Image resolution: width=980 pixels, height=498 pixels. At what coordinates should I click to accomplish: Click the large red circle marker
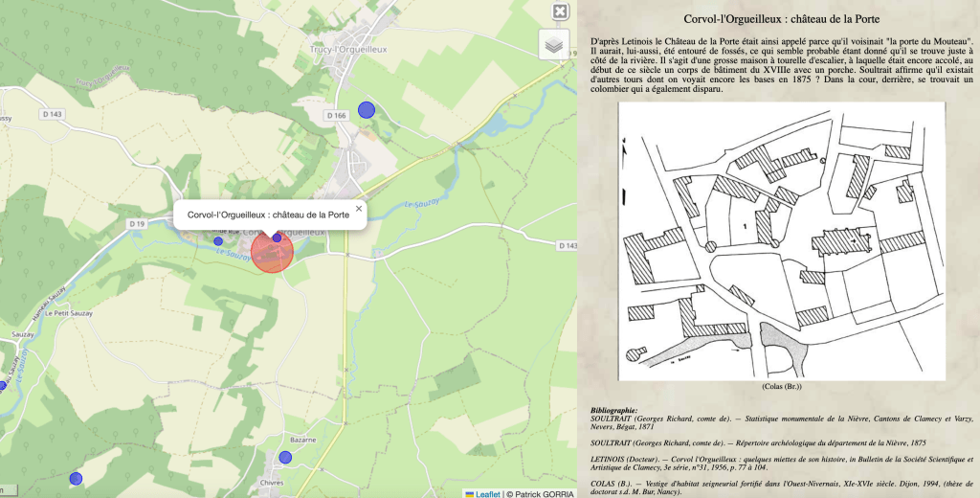(x=271, y=252)
